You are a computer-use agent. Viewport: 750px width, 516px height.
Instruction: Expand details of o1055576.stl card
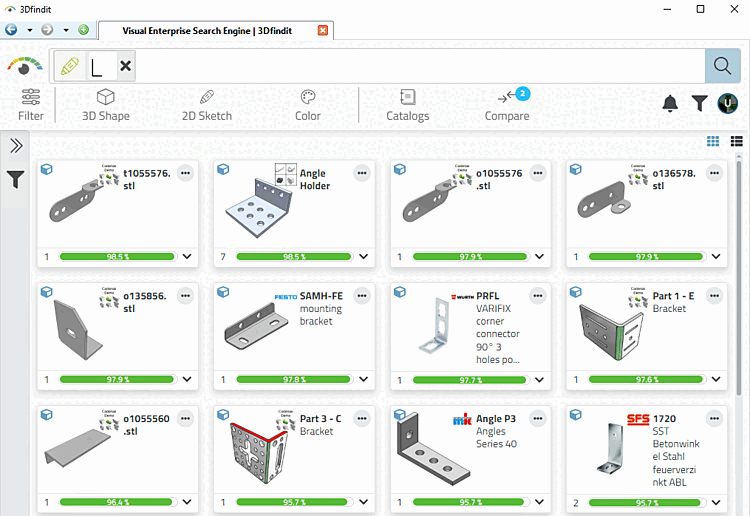(x=540, y=256)
